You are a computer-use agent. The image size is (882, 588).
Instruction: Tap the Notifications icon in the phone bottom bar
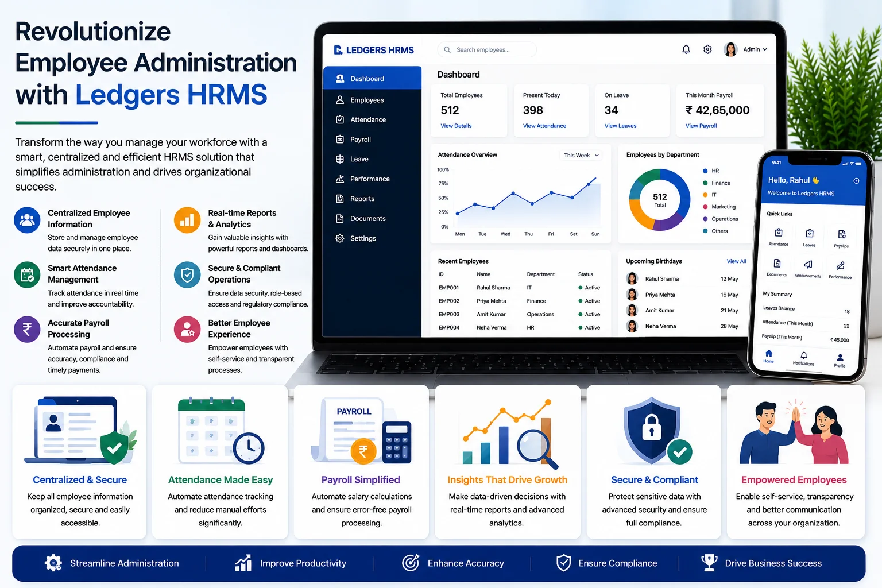pos(804,355)
